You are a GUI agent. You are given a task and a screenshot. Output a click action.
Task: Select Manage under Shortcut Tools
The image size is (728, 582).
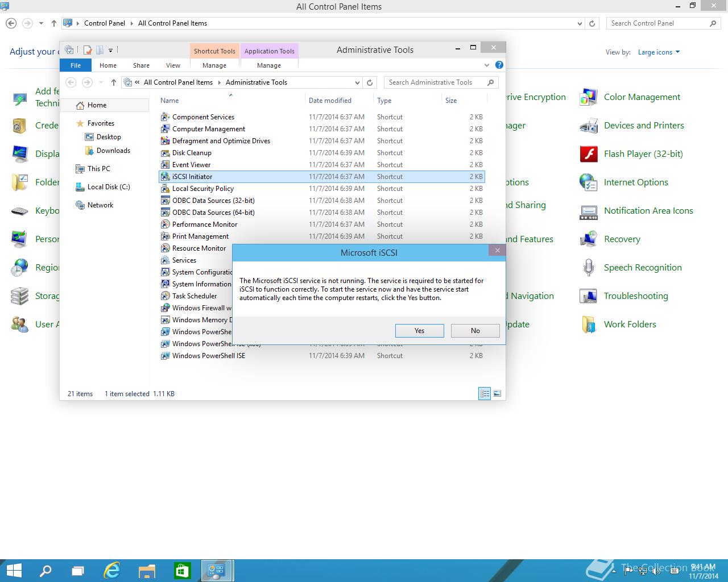point(214,65)
